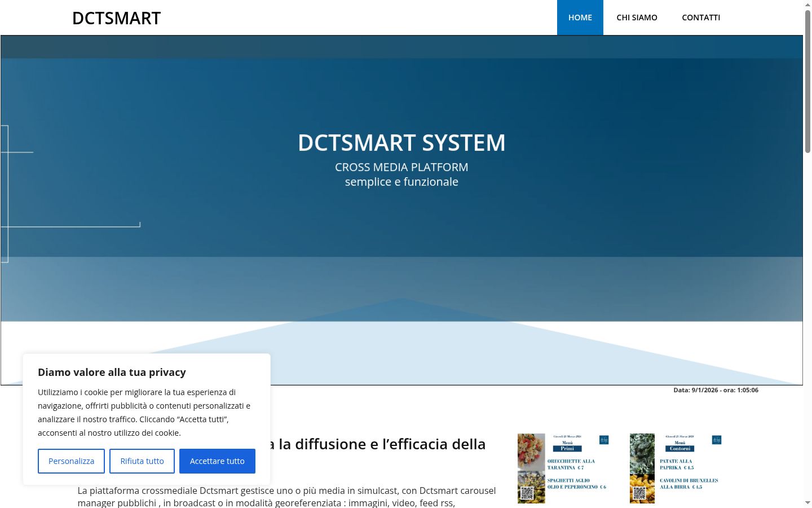The height and width of the screenshot is (508, 812).
Task: Click the cookie notice description paragraph
Action: pos(144,413)
